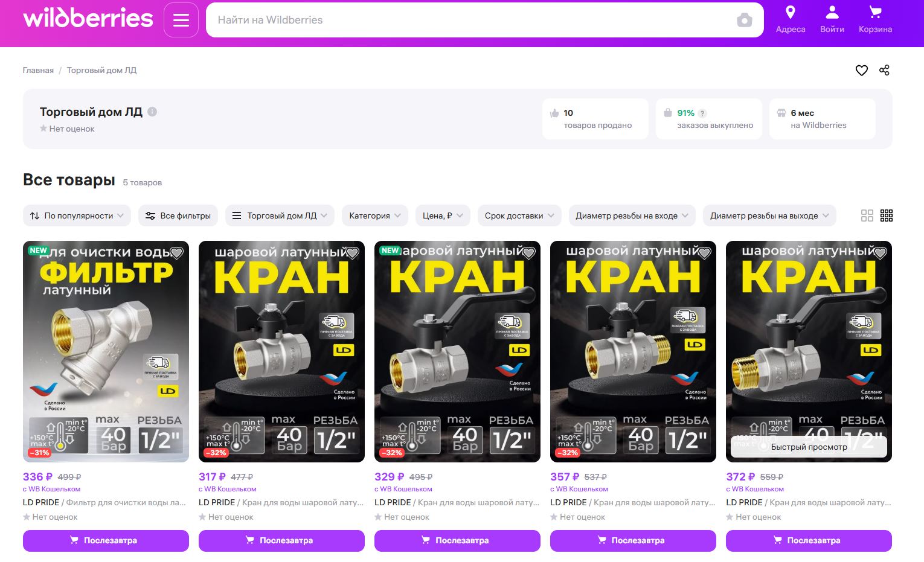Open the 329 ₽ LD PRIDE Кран title
The height and width of the screenshot is (562, 924).
point(457,502)
